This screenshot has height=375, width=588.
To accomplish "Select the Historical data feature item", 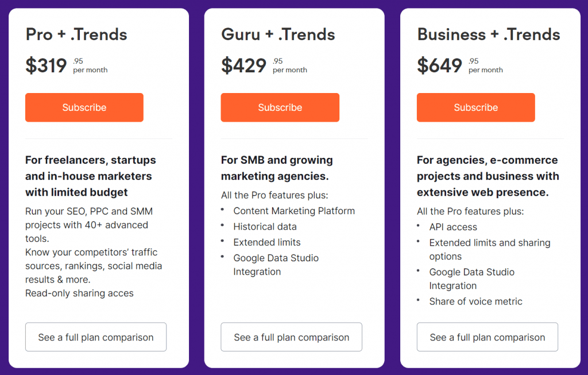I will pos(265,226).
